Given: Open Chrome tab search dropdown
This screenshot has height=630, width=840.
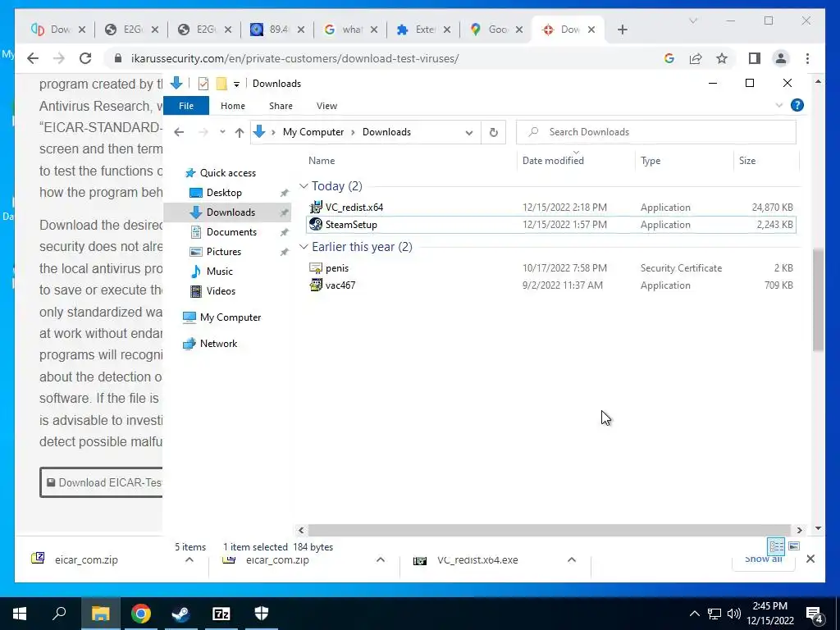Looking at the screenshot, I should tap(693, 21).
